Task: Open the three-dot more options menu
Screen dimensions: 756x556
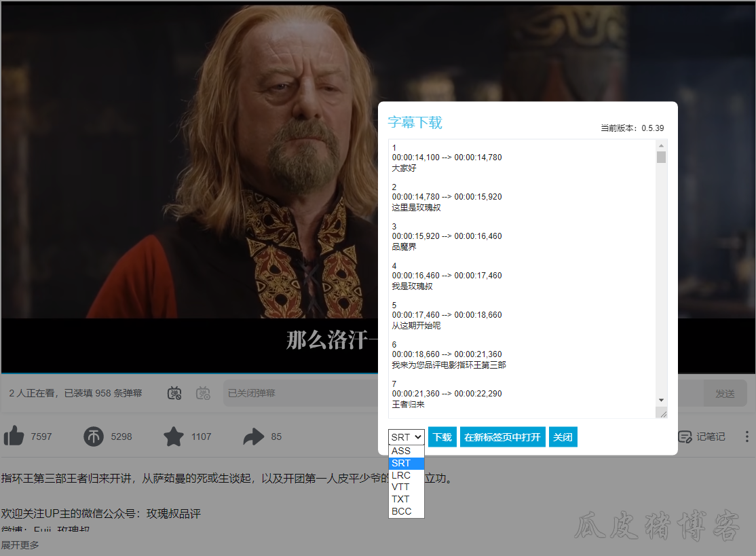Action: pyautogui.click(x=747, y=437)
